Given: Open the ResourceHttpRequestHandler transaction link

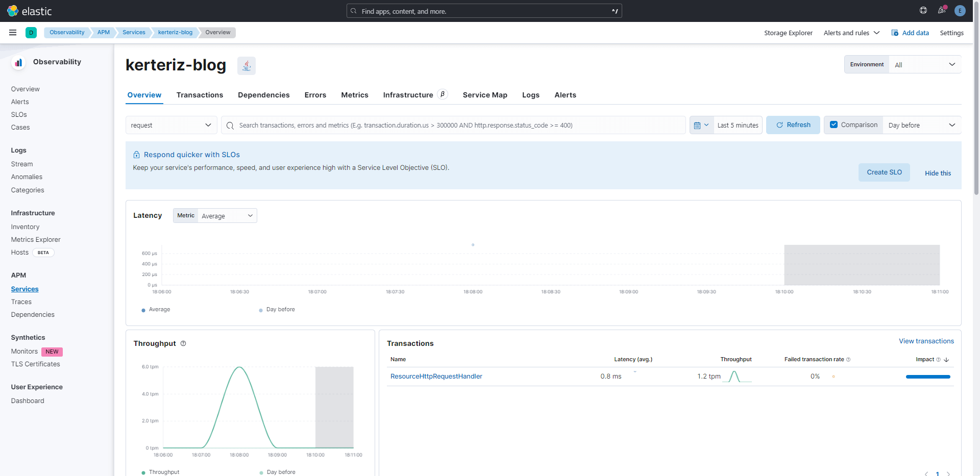Looking at the screenshot, I should (x=436, y=377).
